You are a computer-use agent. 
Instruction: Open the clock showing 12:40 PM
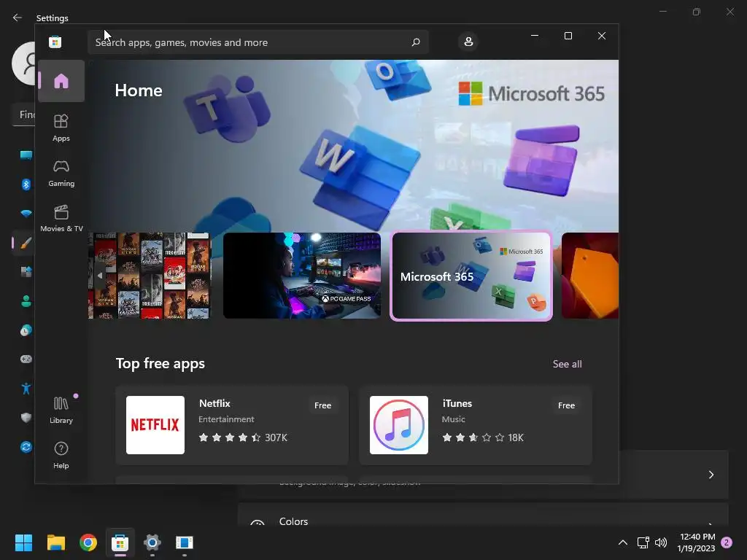pyautogui.click(x=696, y=542)
